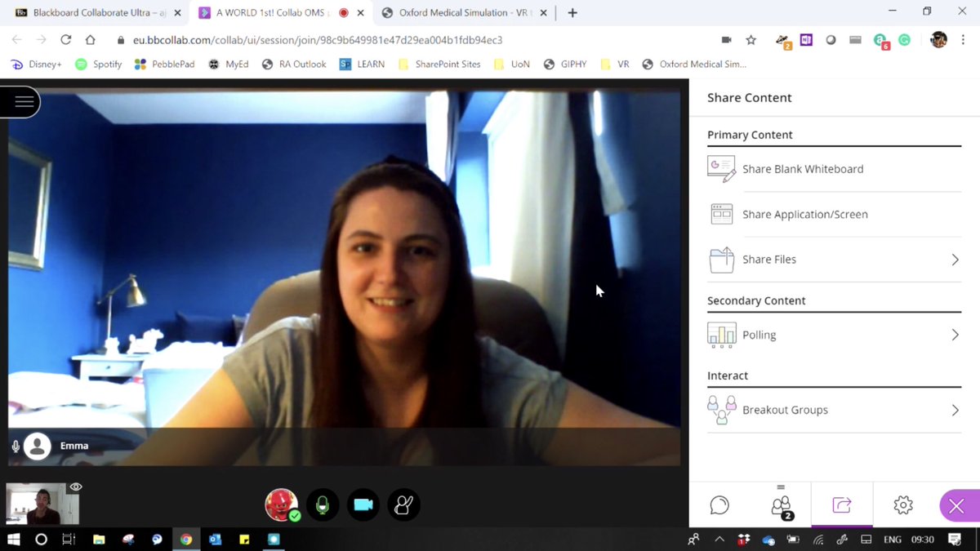Click the Share Application/Screen label
Image resolution: width=980 pixels, height=551 pixels.
coord(805,215)
